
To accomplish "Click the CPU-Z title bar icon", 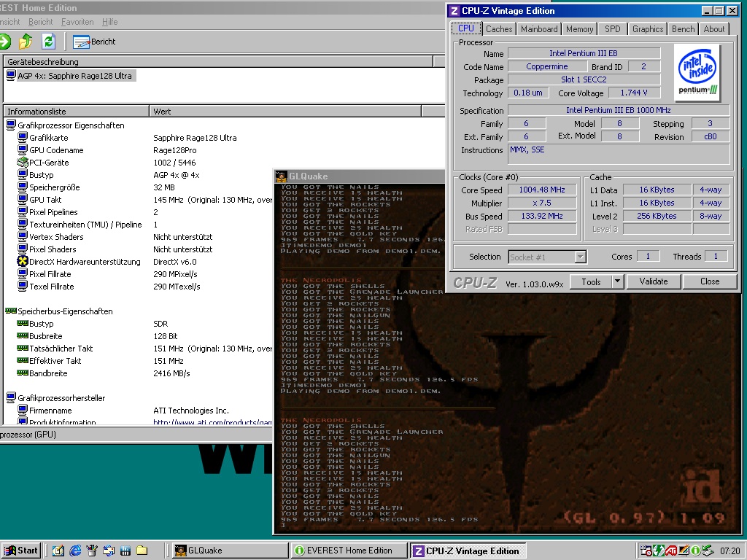I will point(454,11).
